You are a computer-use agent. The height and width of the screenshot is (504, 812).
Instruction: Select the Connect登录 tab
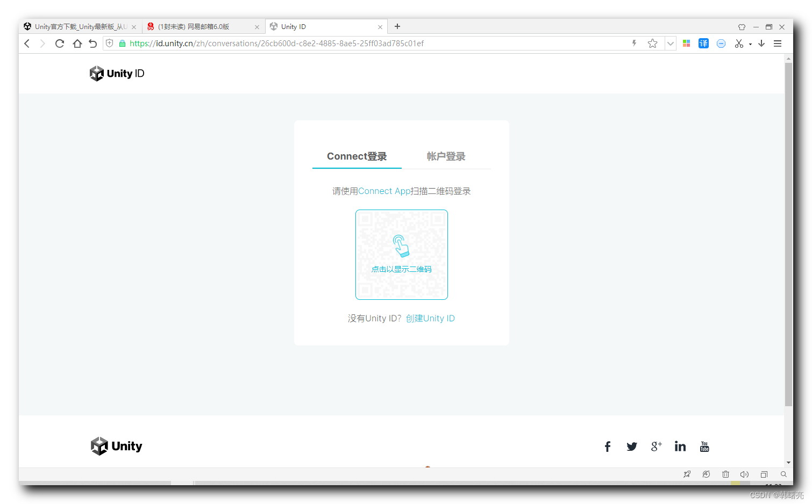(x=357, y=156)
